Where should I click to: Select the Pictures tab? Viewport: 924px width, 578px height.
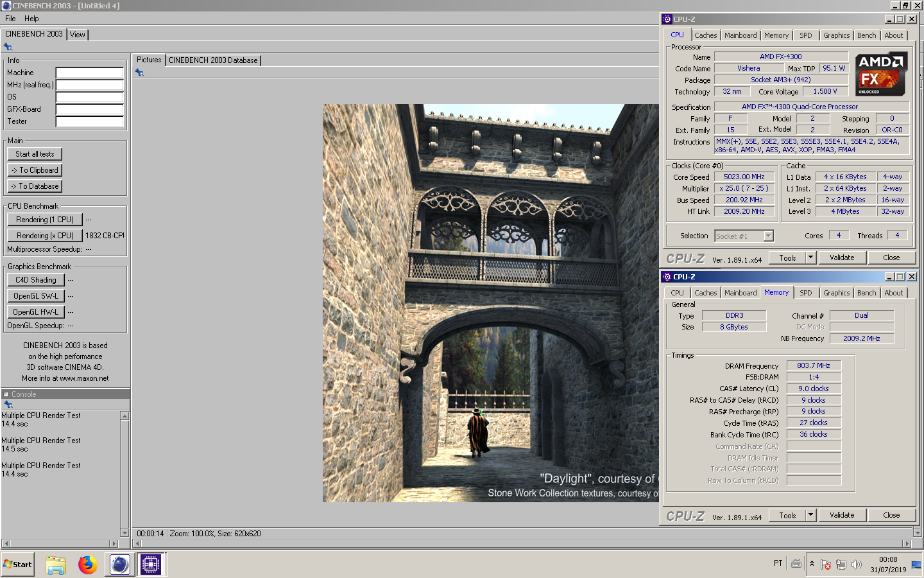point(149,60)
